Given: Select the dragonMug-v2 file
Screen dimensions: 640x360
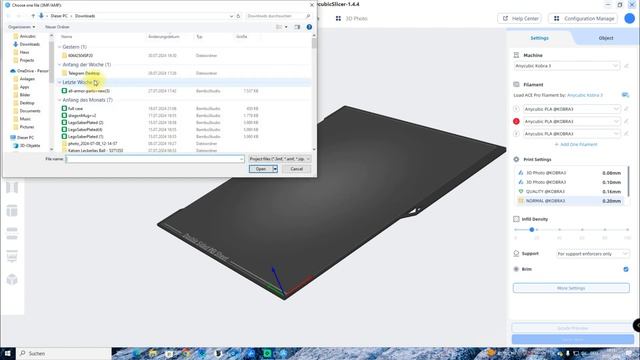Looking at the screenshot, I should click(x=82, y=116).
